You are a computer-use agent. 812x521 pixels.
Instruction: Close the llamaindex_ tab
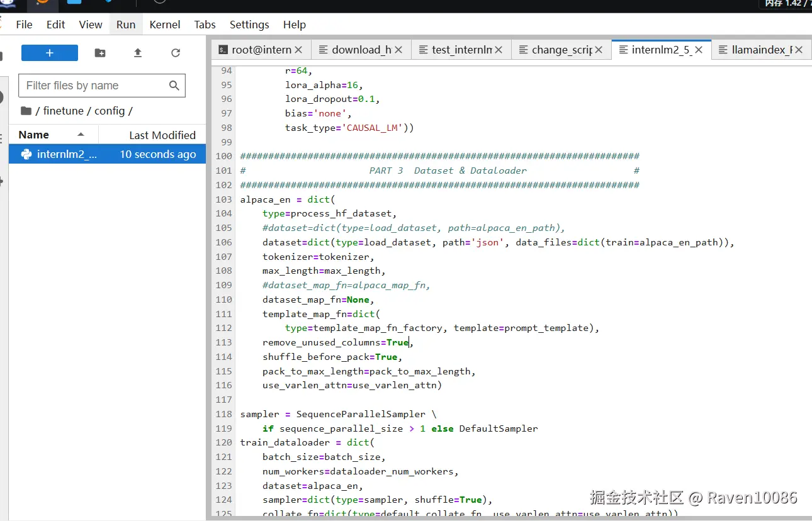(799, 50)
